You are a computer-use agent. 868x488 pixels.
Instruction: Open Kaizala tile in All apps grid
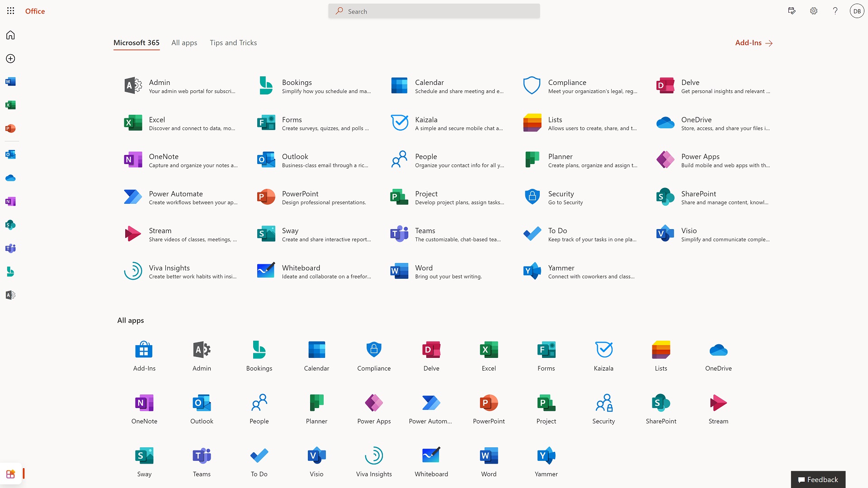(x=604, y=357)
